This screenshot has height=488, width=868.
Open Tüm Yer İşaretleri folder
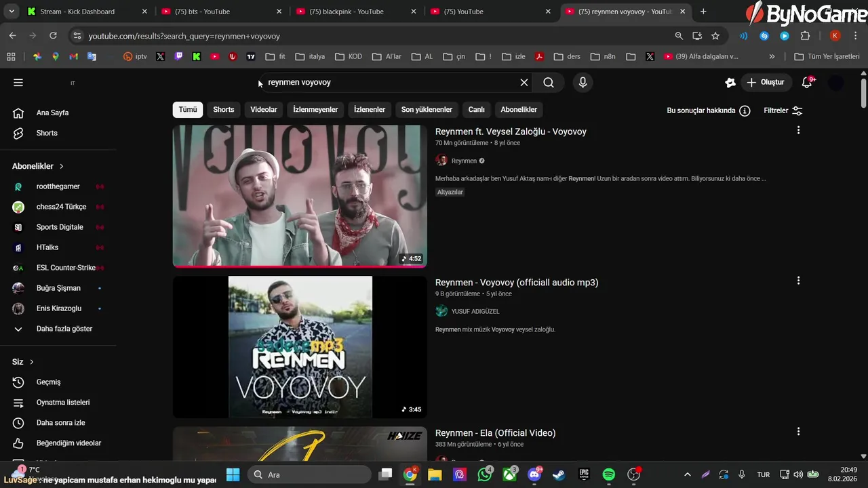tap(827, 56)
